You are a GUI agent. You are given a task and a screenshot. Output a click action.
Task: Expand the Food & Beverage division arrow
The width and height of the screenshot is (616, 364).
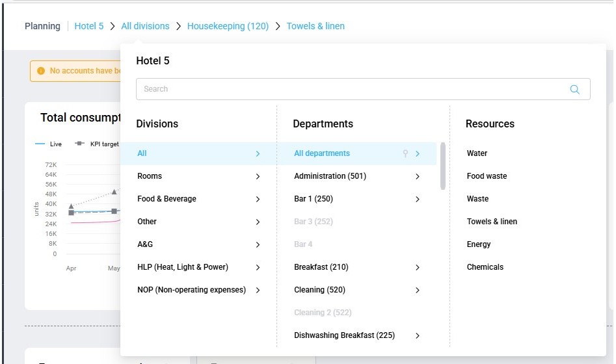point(258,199)
